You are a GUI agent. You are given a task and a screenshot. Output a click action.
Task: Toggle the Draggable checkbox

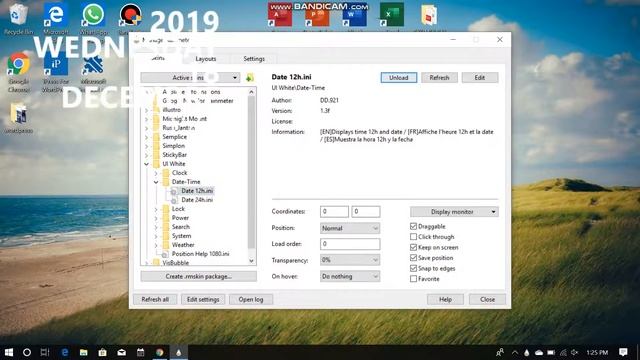[x=413, y=226]
